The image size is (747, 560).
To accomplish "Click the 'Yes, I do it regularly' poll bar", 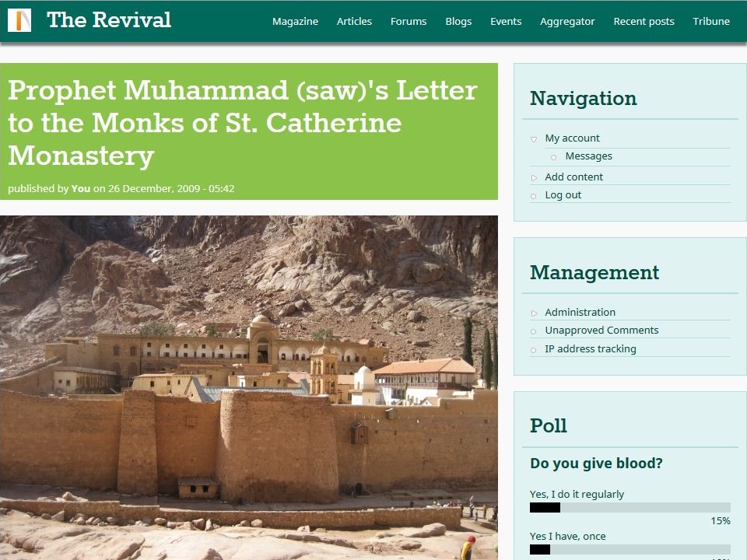I will pos(630,508).
